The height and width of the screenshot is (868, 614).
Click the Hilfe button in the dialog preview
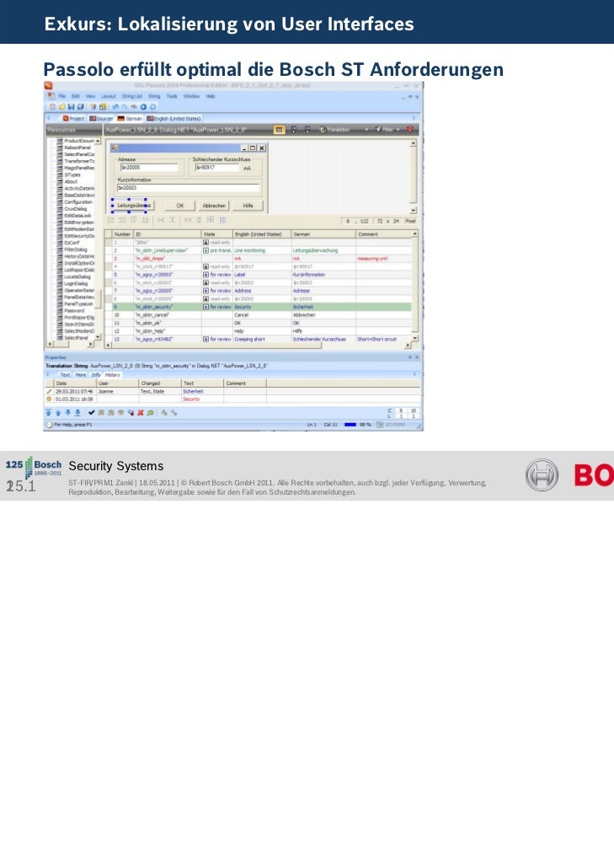pyautogui.click(x=248, y=206)
